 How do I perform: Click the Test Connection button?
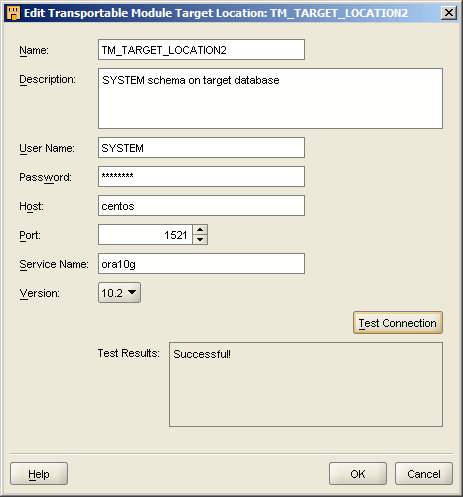click(x=398, y=323)
